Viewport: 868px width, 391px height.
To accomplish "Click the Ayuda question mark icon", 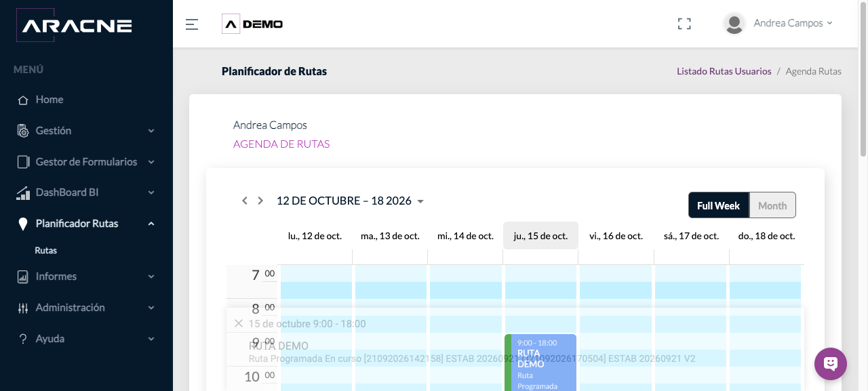I will coord(23,339).
